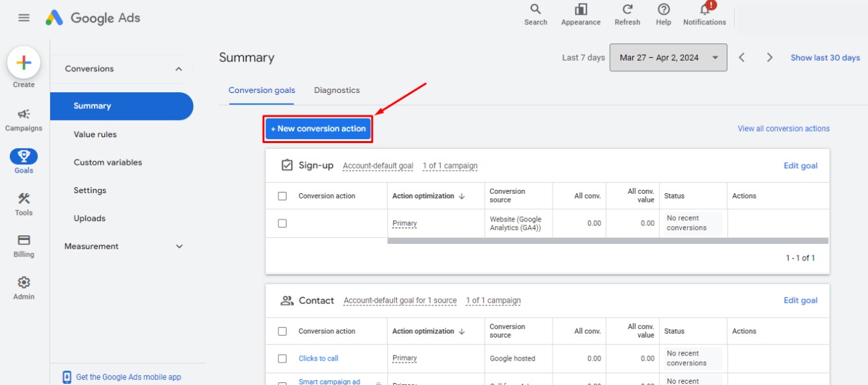Sort Contact table by Action optimization
868x385 pixels.
[x=428, y=331]
